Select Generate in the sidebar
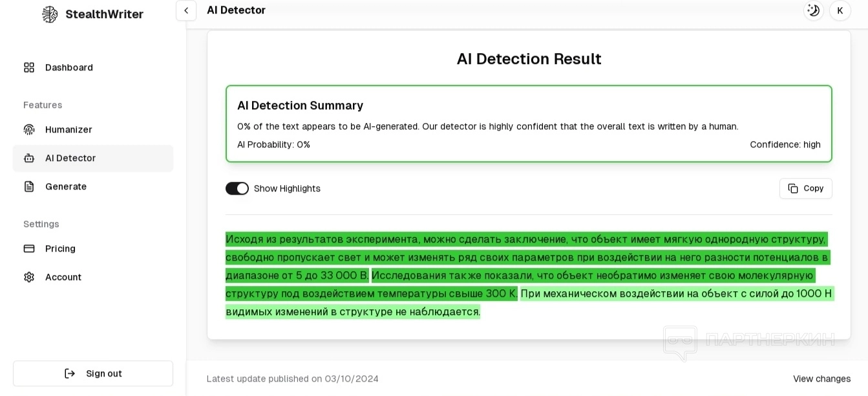 tap(66, 186)
